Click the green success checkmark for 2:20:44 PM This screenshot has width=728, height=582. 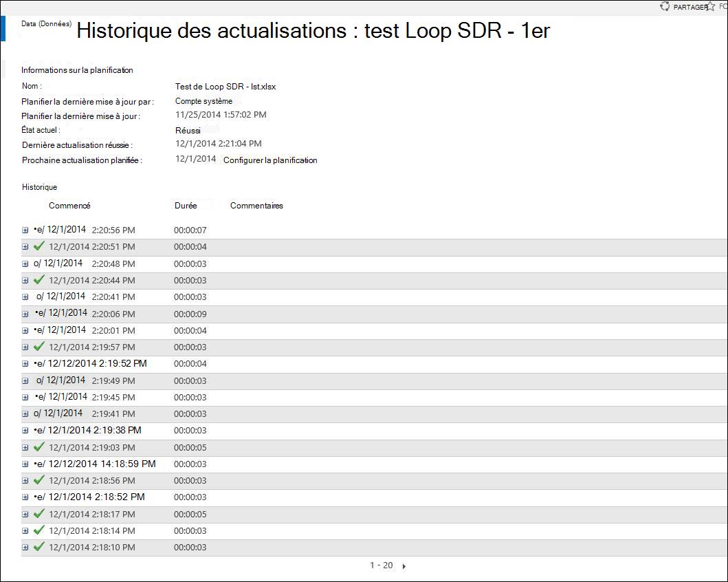click(39, 279)
